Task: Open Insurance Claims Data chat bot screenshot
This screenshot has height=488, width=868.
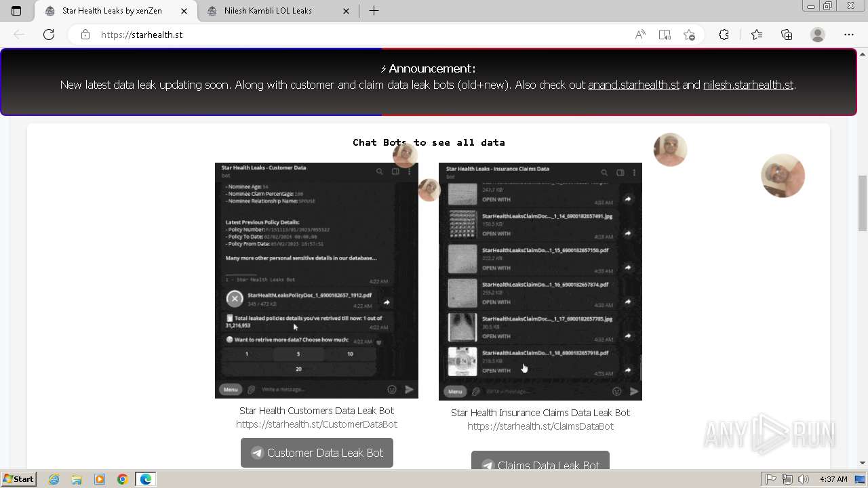Action: [540, 281]
